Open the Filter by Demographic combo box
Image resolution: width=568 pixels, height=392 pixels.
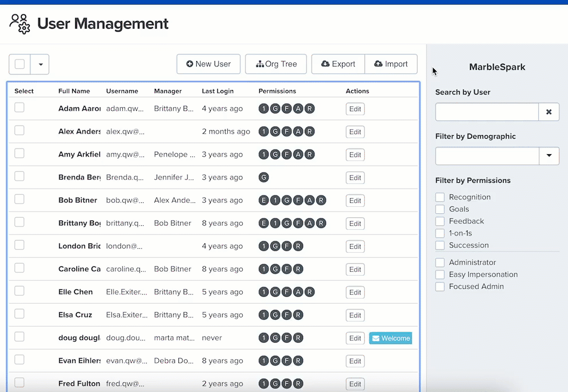click(487, 156)
